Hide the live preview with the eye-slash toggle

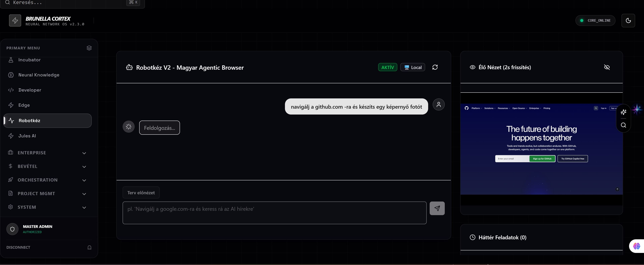coord(607,67)
